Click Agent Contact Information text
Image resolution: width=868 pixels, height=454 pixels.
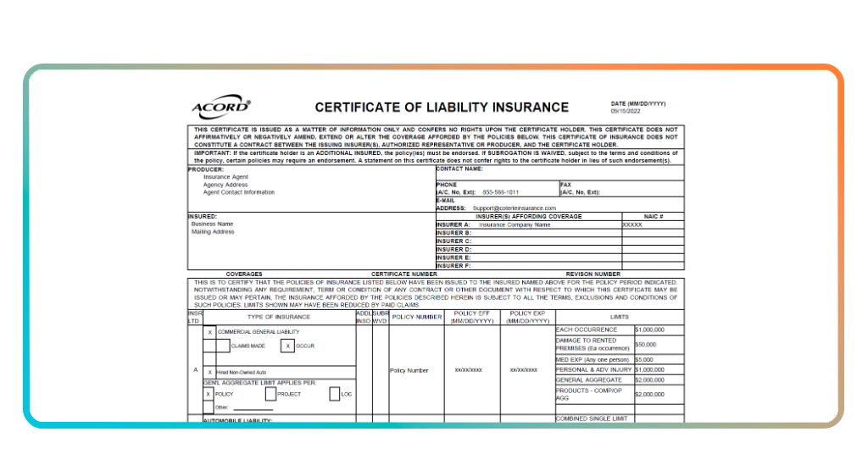tap(238, 192)
